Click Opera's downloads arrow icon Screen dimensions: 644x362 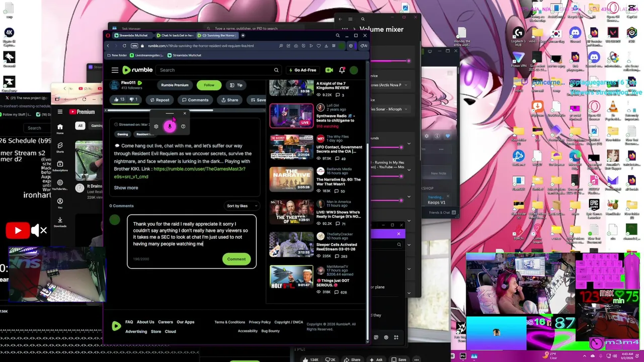pos(326,46)
